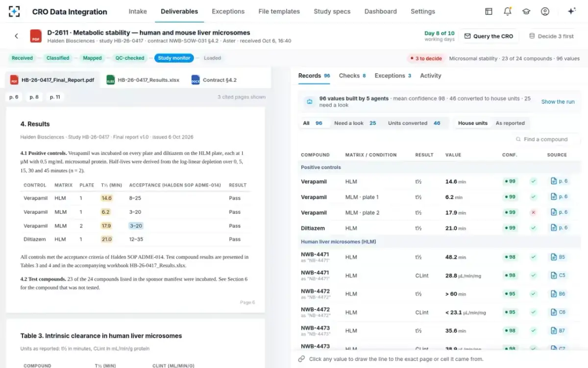Click the green check icon for Verapamil HLM
Viewport: 588px width, 368px height.
pos(533,181)
